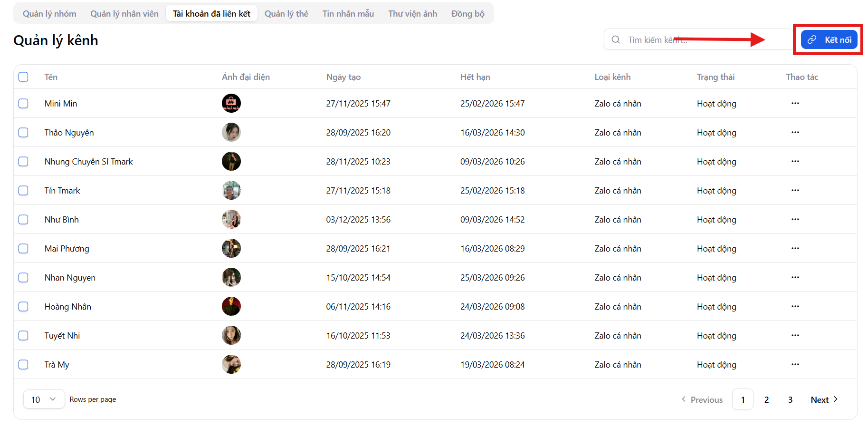Open actions menu for Thảo Nguyên row
This screenshot has height=428, width=868.
point(795,132)
